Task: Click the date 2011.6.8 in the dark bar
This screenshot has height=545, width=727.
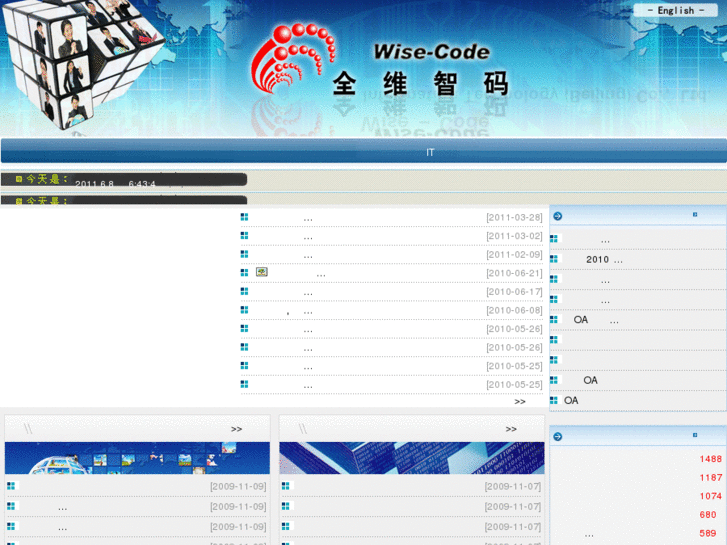Action: (x=94, y=184)
